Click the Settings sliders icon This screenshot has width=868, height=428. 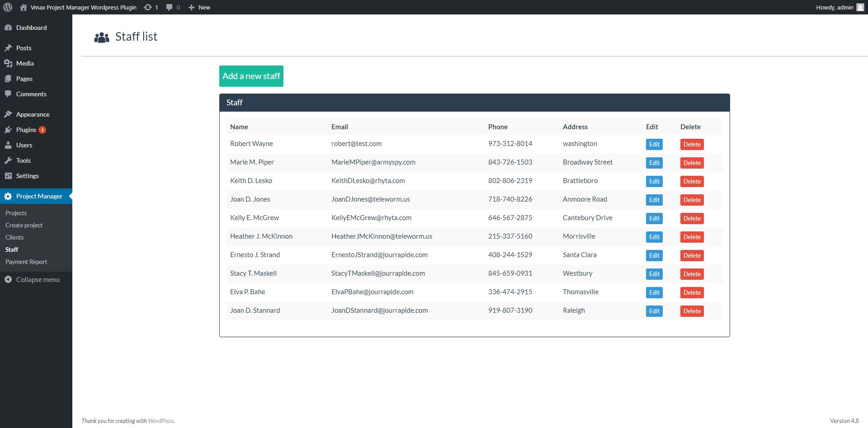[x=8, y=176]
